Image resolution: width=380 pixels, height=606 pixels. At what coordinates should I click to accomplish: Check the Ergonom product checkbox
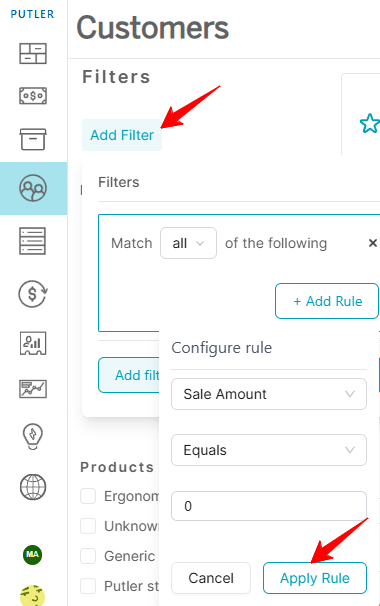click(88, 496)
